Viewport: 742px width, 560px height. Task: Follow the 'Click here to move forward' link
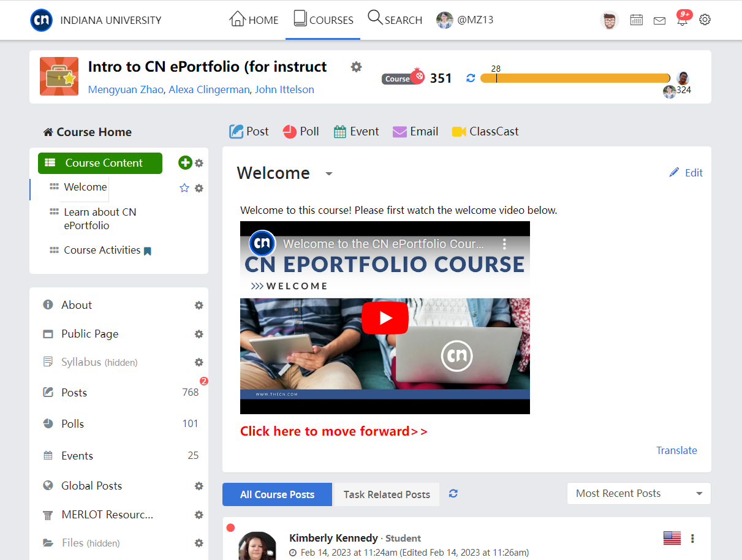334,431
